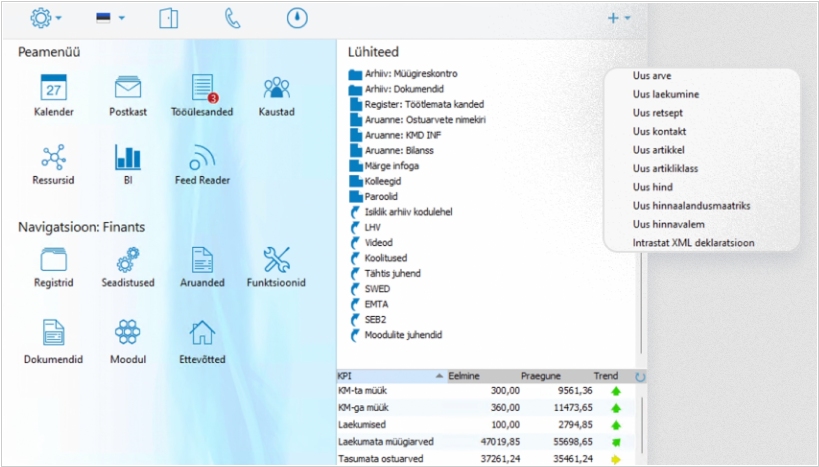Expand the settings gear dropdown

[46, 18]
